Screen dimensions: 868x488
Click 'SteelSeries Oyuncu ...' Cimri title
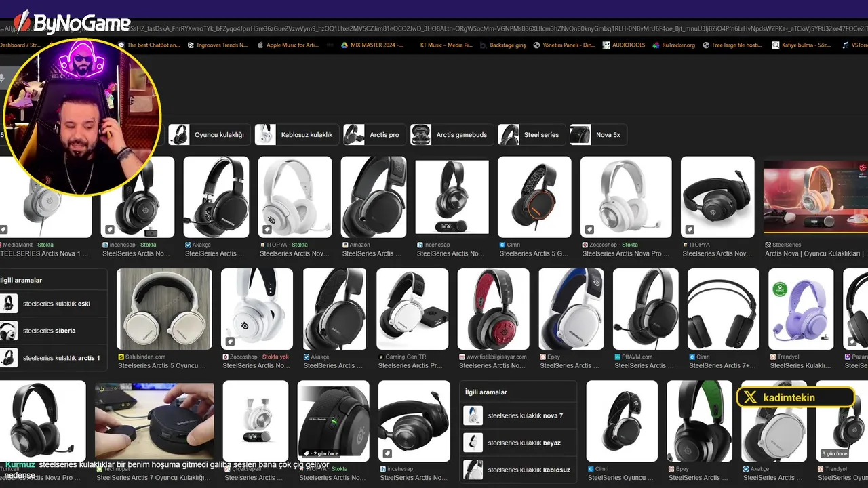point(620,477)
